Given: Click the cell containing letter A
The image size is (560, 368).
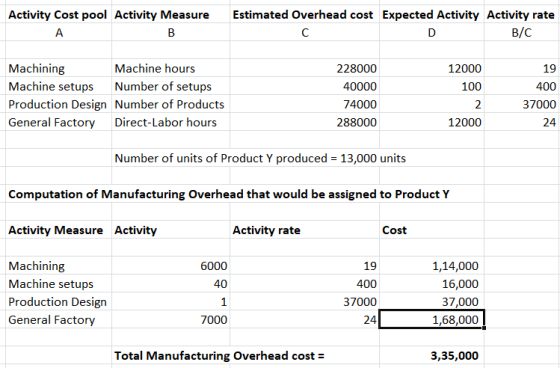Looking at the screenshot, I should (59, 33).
